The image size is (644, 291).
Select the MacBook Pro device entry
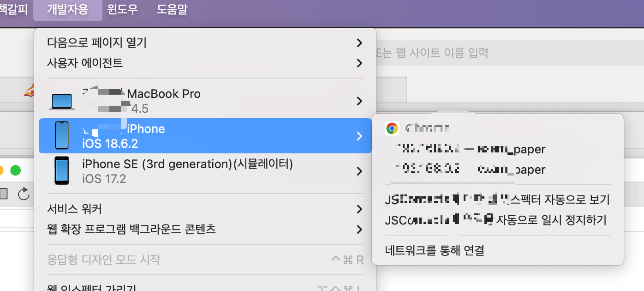[205, 101]
